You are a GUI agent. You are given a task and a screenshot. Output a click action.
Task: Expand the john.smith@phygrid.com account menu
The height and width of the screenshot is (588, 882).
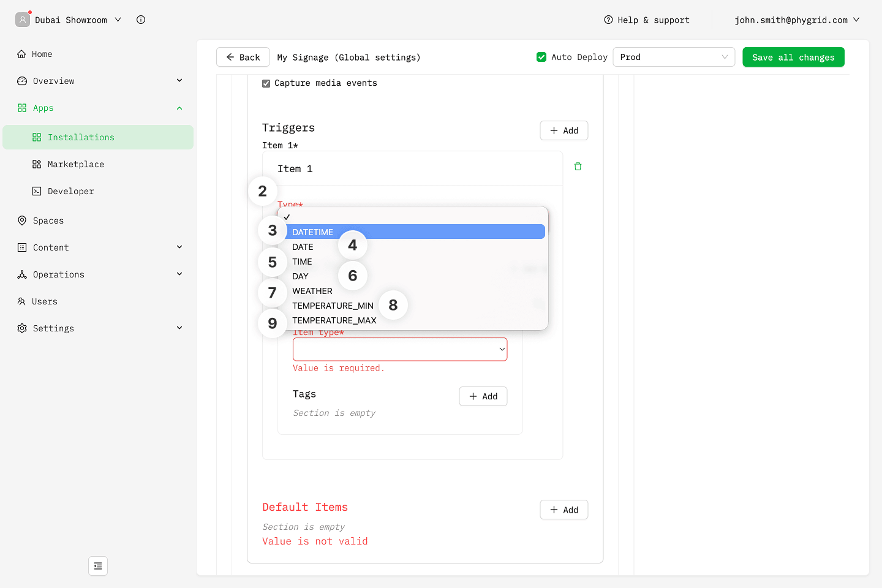click(x=796, y=20)
